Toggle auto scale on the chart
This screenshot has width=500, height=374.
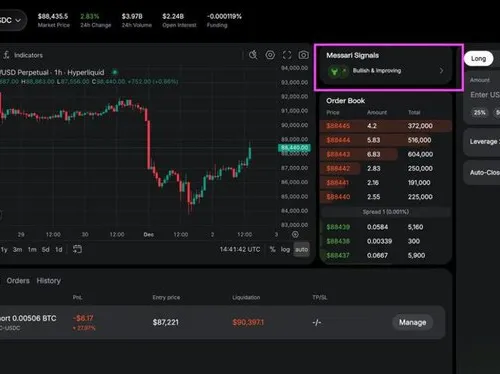point(302,249)
